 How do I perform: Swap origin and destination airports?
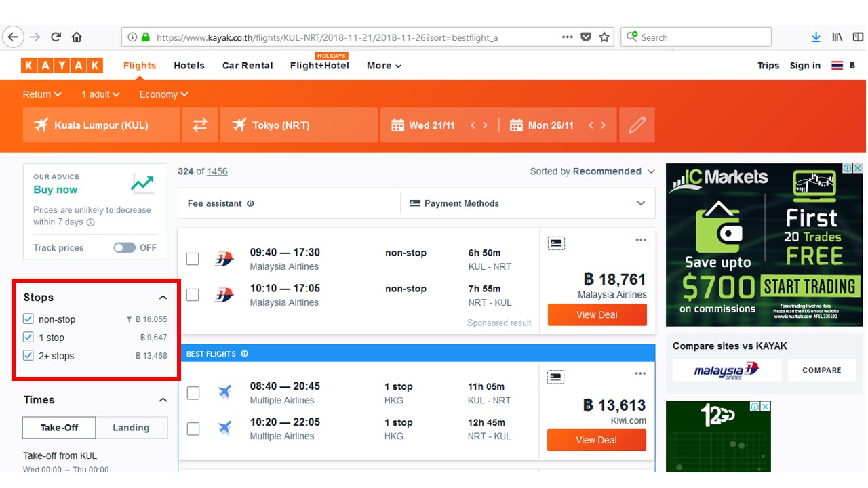pos(200,125)
